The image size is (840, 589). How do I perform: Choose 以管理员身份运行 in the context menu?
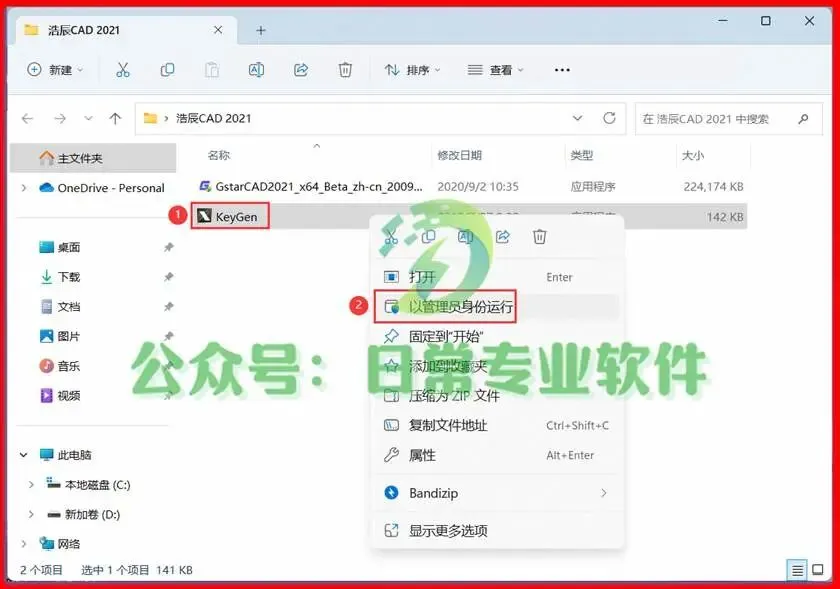tap(497, 307)
